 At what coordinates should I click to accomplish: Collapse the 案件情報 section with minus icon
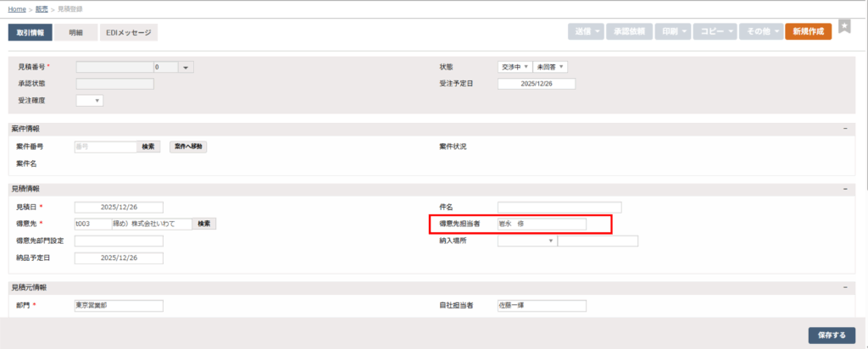coord(844,129)
